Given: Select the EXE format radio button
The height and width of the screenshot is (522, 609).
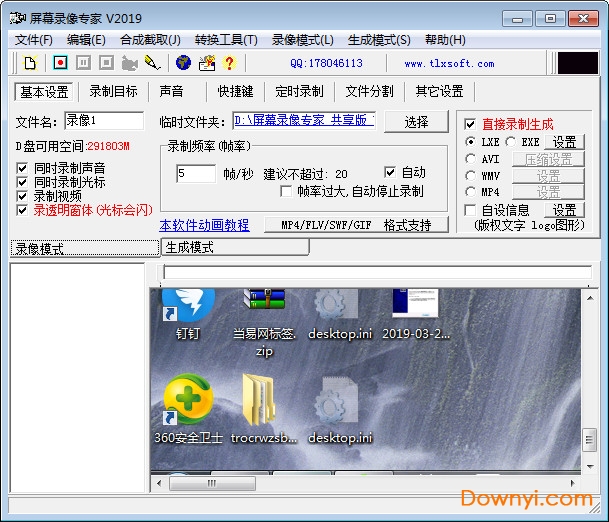Looking at the screenshot, I should (510, 142).
